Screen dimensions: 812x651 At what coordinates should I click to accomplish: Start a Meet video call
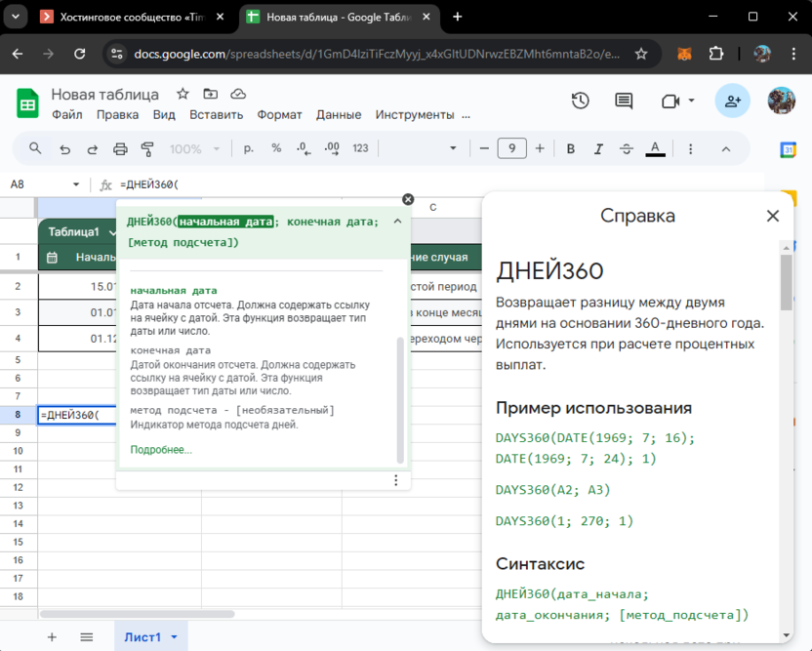point(670,101)
